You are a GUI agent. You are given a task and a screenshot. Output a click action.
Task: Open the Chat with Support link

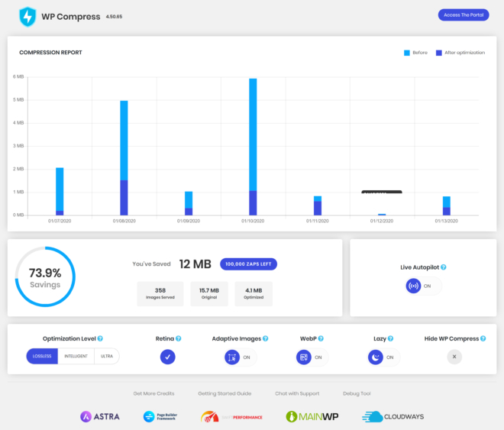pyautogui.click(x=297, y=393)
